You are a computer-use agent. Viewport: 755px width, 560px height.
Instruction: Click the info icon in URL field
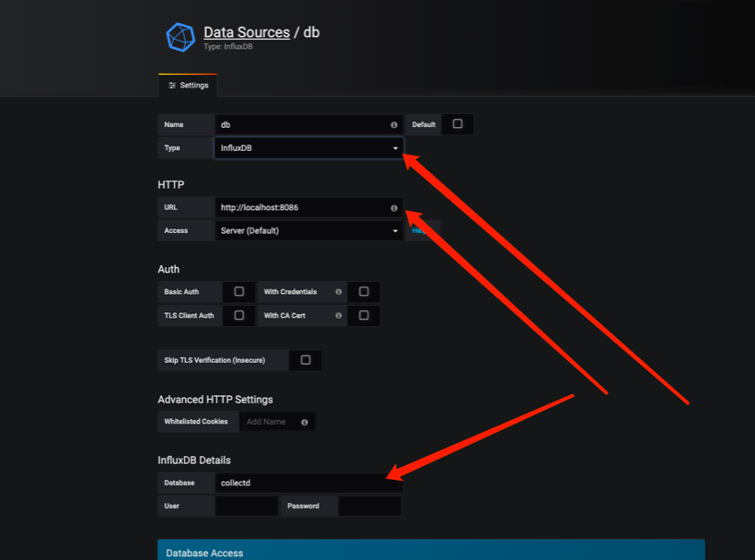coord(394,208)
